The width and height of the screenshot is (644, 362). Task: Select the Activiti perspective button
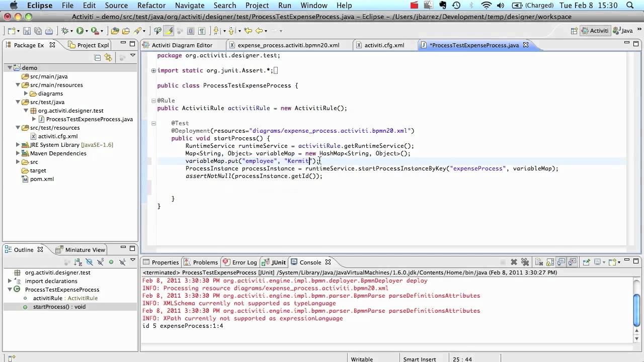pos(595,31)
